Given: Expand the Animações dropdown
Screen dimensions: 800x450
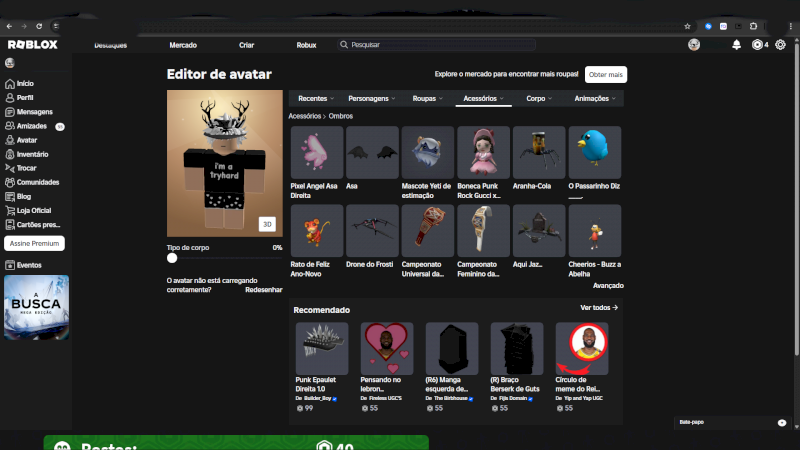Looking at the screenshot, I should (x=595, y=98).
